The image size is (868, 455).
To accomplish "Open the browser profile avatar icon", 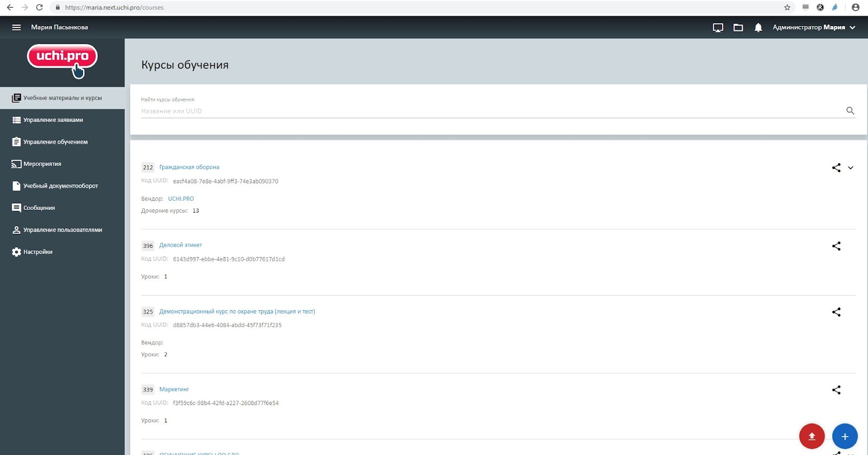I will [x=856, y=8].
